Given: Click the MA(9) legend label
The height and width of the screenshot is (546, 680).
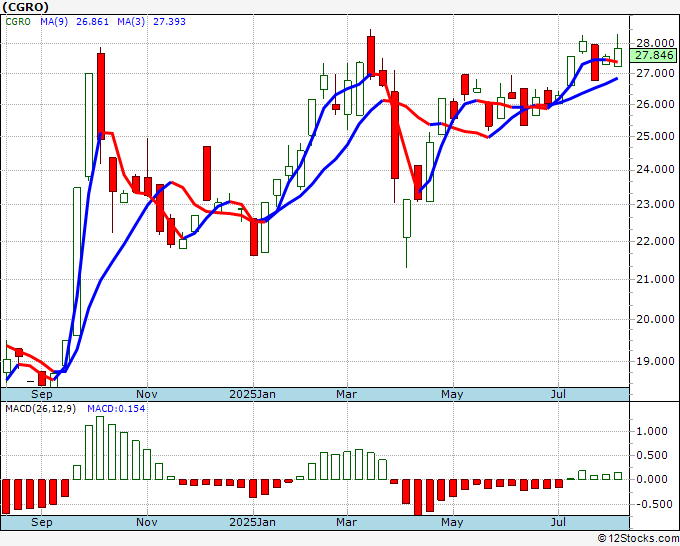Looking at the screenshot, I should click(54, 21).
